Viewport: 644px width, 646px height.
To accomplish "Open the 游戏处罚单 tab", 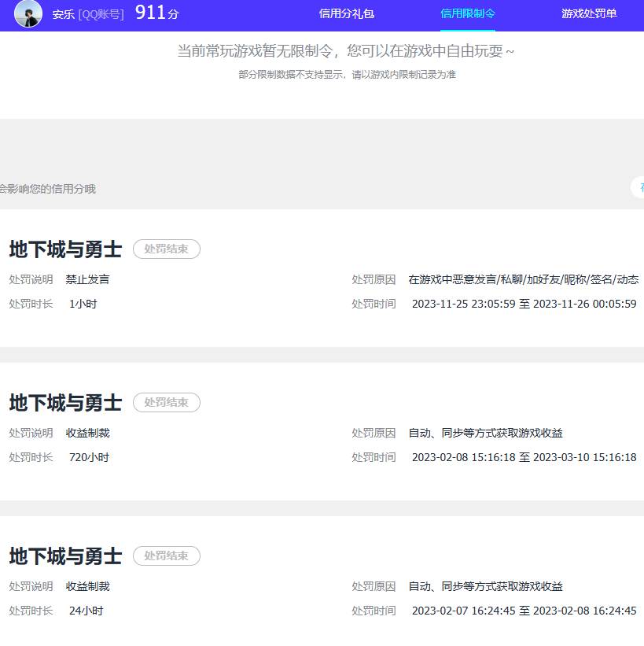I will pos(589,13).
